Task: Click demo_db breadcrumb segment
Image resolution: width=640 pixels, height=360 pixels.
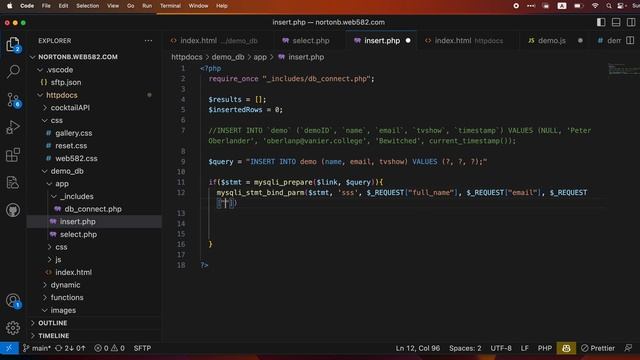Action: (x=228, y=57)
